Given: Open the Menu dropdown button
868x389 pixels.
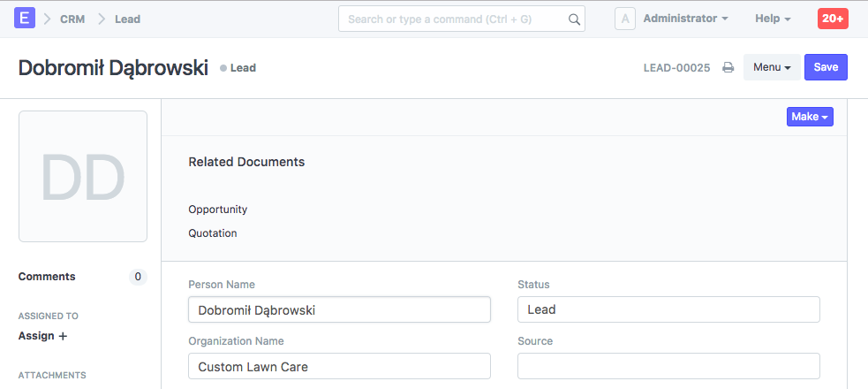Looking at the screenshot, I should tap(772, 67).
